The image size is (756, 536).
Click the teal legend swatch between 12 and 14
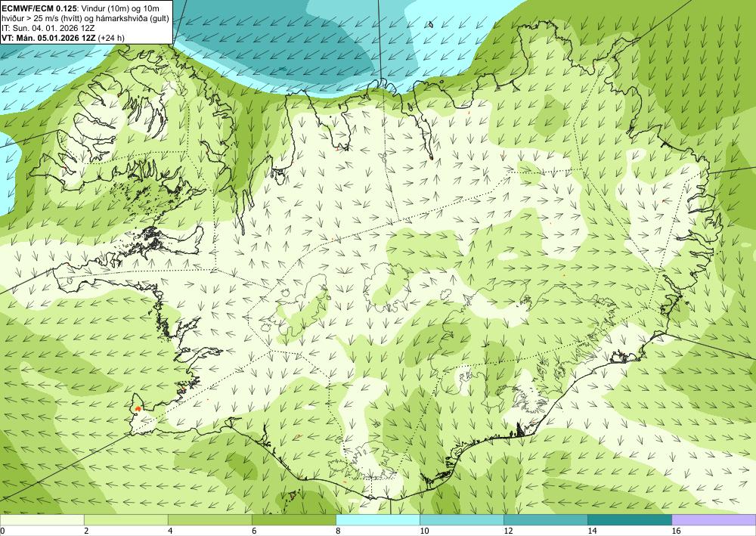tap(545, 520)
